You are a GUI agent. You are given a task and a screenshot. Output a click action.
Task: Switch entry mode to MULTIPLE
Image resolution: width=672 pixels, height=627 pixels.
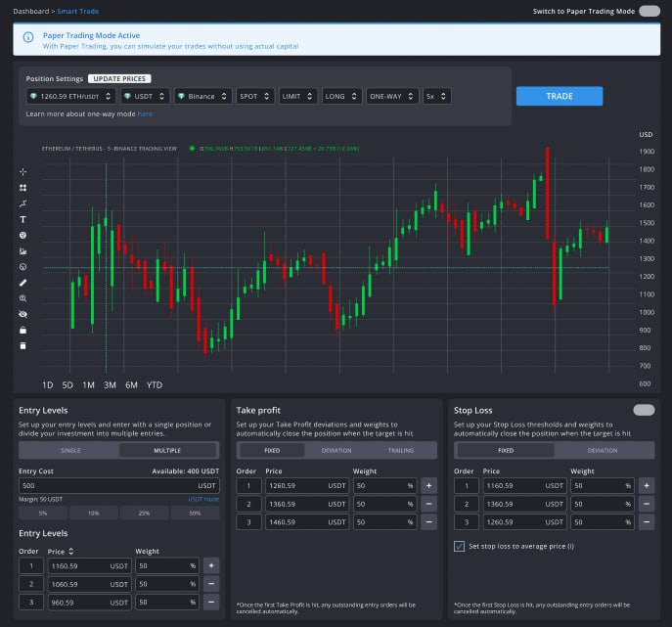pos(167,450)
